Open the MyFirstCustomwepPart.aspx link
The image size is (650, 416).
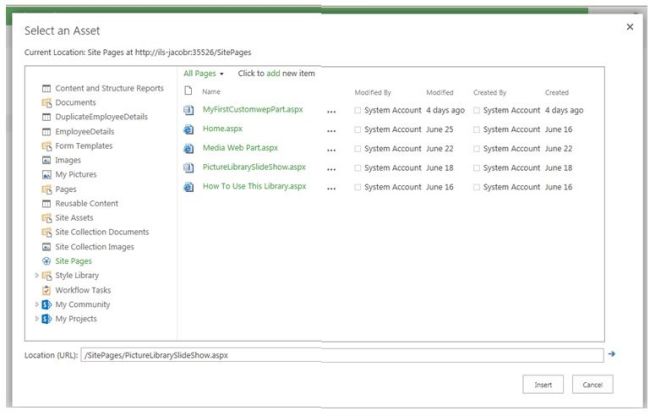tap(253, 109)
